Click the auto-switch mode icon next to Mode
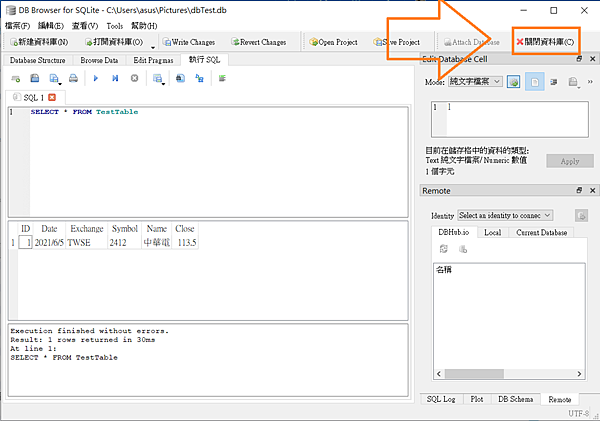The width and height of the screenshot is (600, 421). tap(514, 82)
